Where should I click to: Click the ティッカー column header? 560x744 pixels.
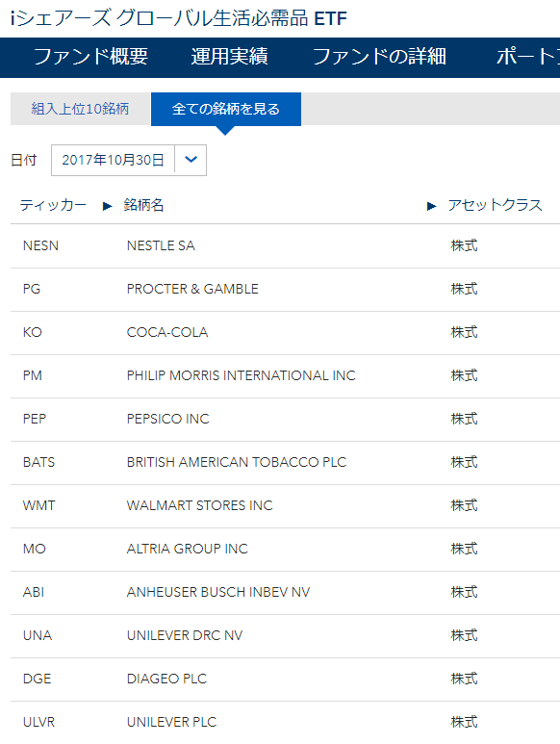(53, 205)
